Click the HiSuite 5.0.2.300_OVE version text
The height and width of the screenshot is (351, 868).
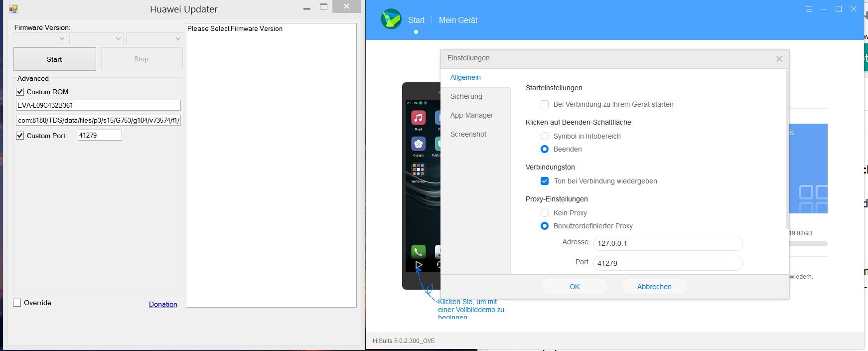point(404,341)
